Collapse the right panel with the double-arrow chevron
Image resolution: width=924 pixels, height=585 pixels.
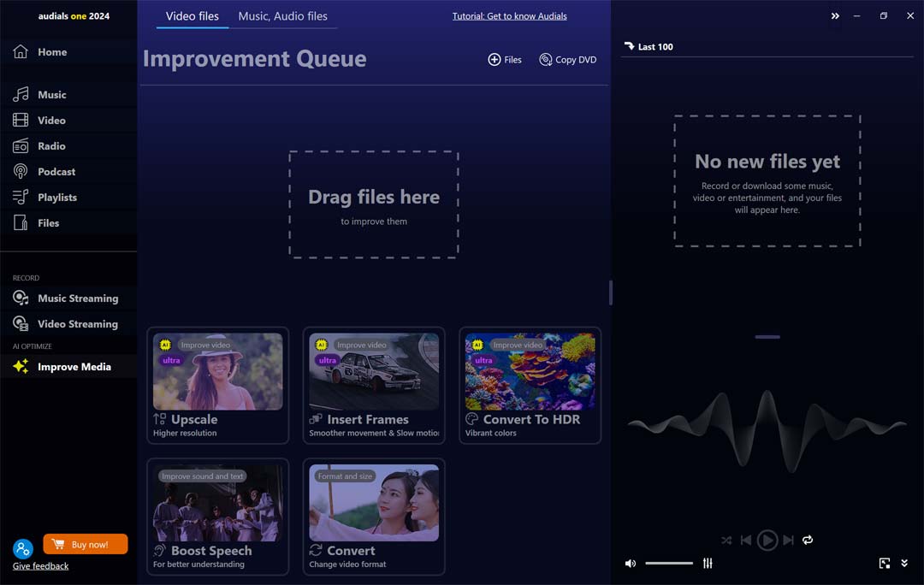click(835, 15)
